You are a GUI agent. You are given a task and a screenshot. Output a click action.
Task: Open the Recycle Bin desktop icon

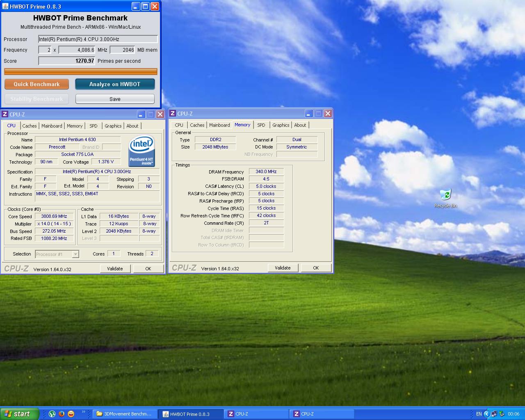[445, 198]
